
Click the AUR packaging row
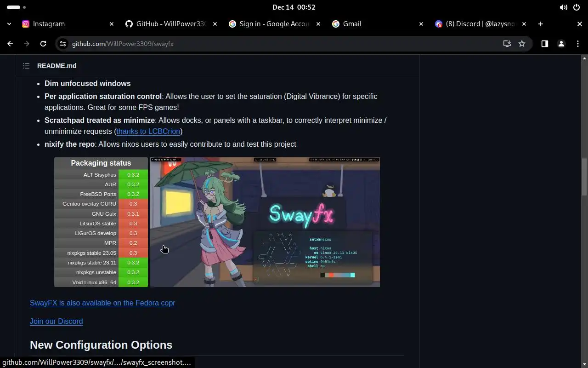tap(101, 184)
